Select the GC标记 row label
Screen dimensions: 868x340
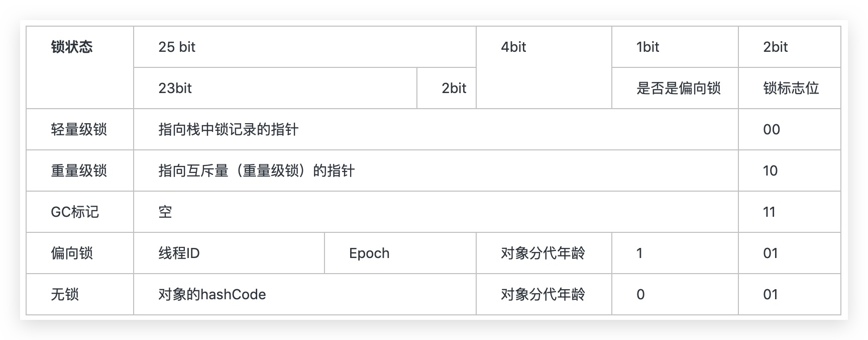[75, 212]
